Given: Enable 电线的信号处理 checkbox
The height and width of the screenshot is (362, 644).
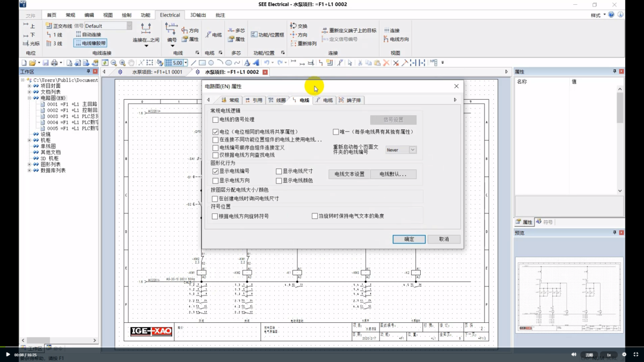Looking at the screenshot, I should 216,120.
